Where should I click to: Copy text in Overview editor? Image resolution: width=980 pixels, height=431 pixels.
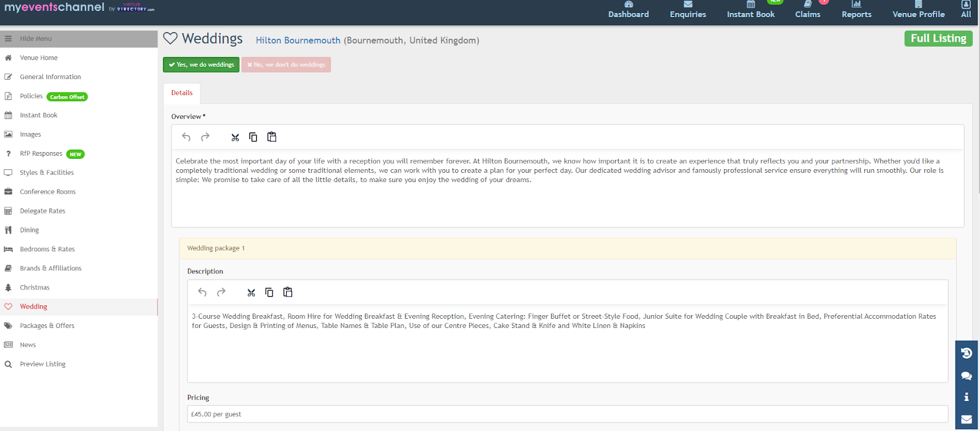(x=253, y=137)
